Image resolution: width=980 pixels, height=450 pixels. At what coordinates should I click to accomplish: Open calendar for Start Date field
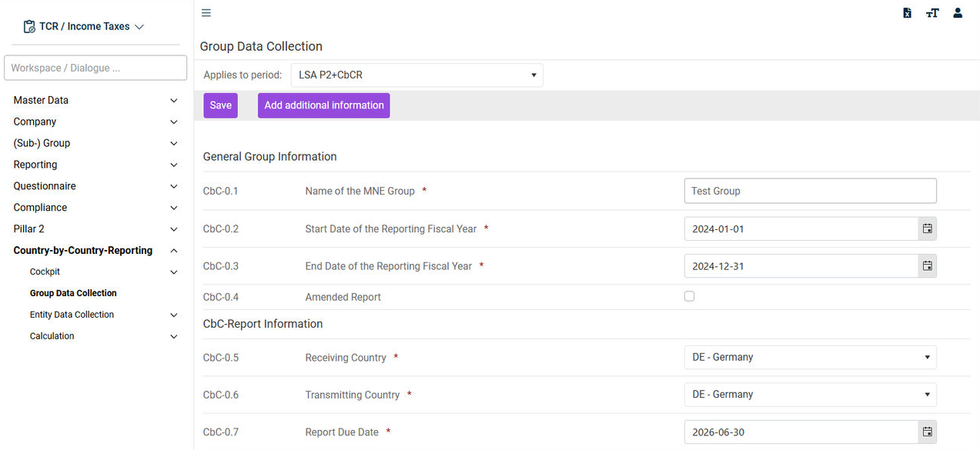coord(928,228)
